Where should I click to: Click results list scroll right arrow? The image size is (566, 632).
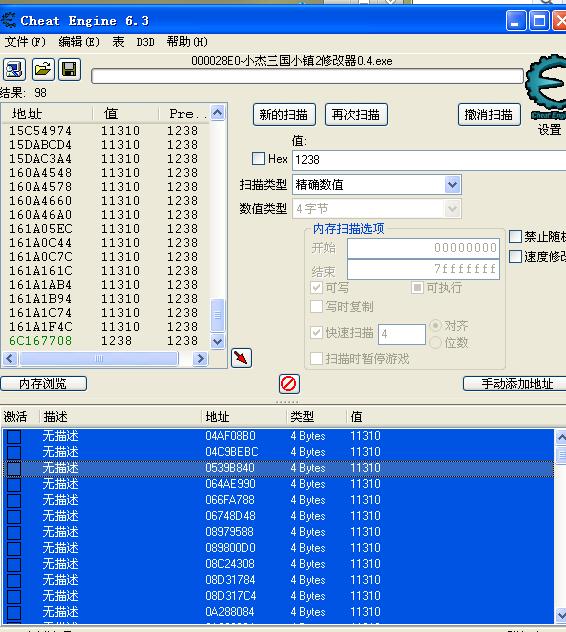(200, 358)
